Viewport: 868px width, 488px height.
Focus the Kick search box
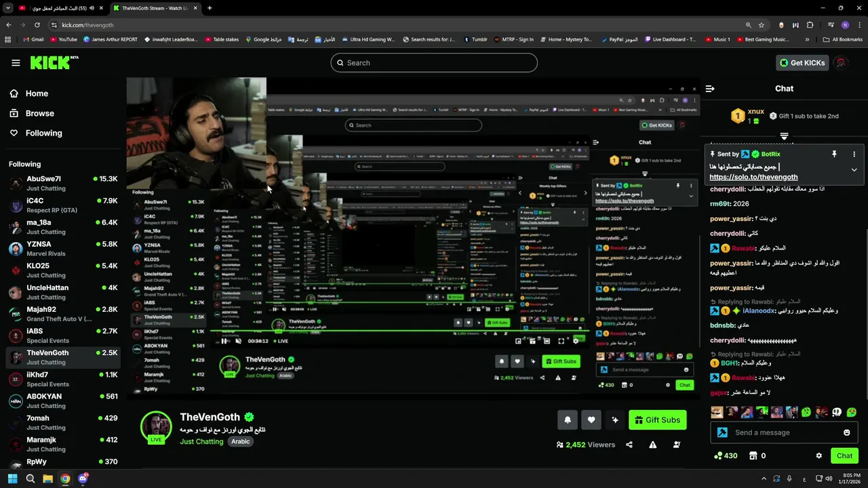click(x=434, y=63)
